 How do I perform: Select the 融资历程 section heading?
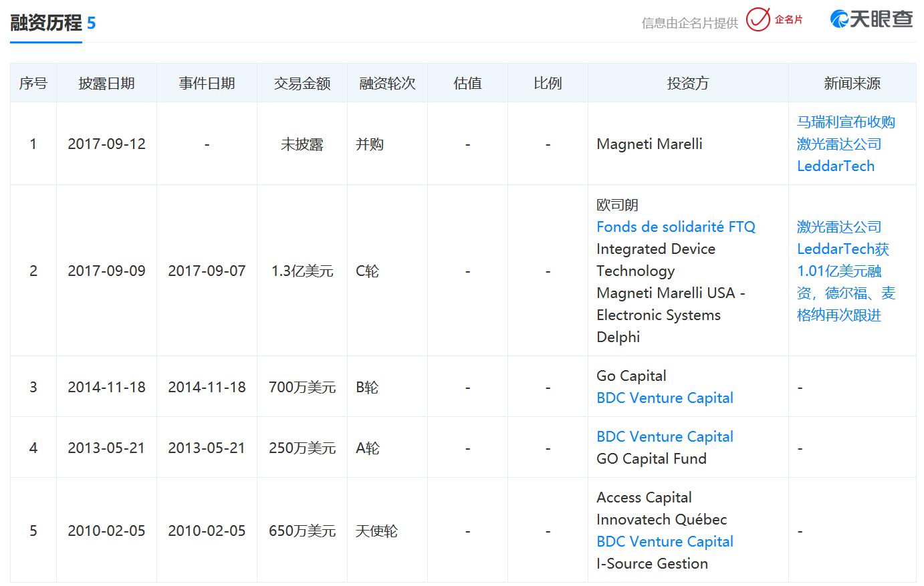(x=45, y=23)
